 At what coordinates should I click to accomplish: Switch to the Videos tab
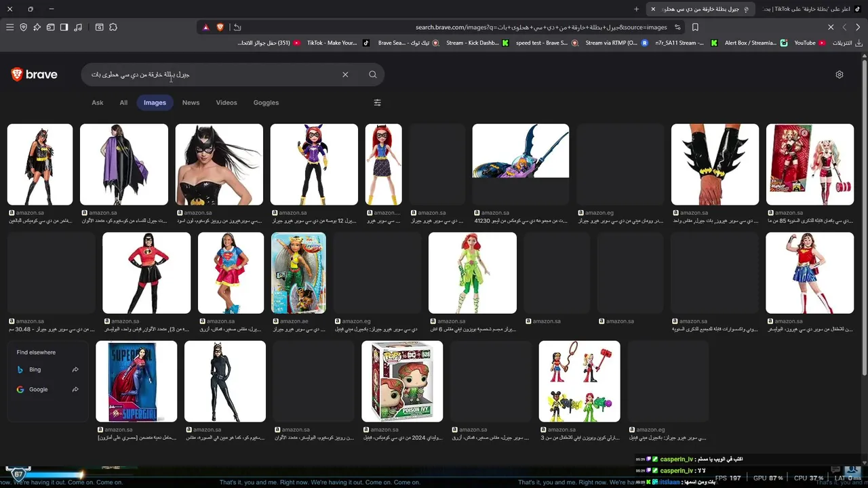226,102
